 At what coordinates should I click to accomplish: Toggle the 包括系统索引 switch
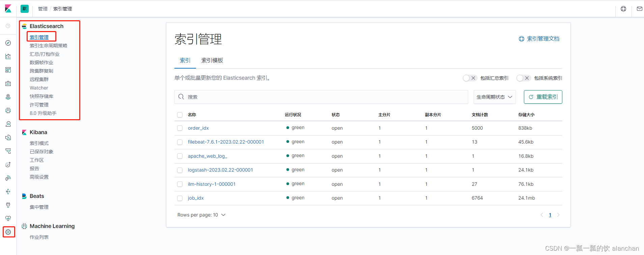point(523,78)
